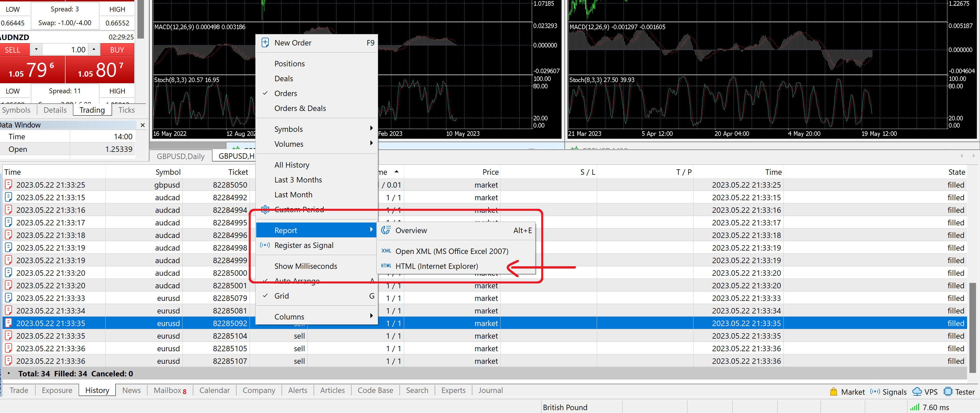This screenshot has width=980, height=413.
Task: Click the XML icon for Excel export
Action: click(386, 251)
